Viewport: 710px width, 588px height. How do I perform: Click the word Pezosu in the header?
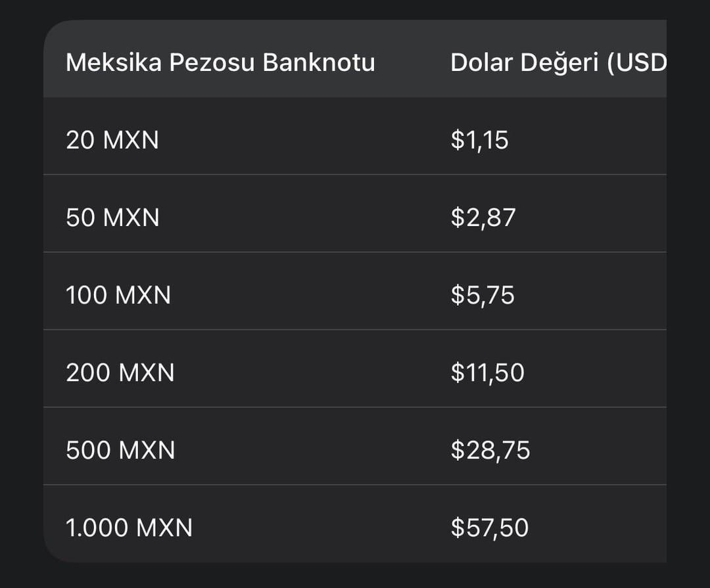click(x=212, y=62)
